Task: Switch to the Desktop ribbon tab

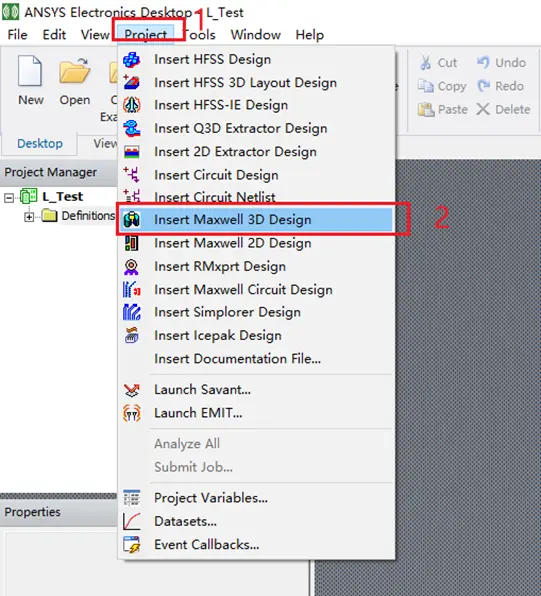Action: click(x=40, y=144)
